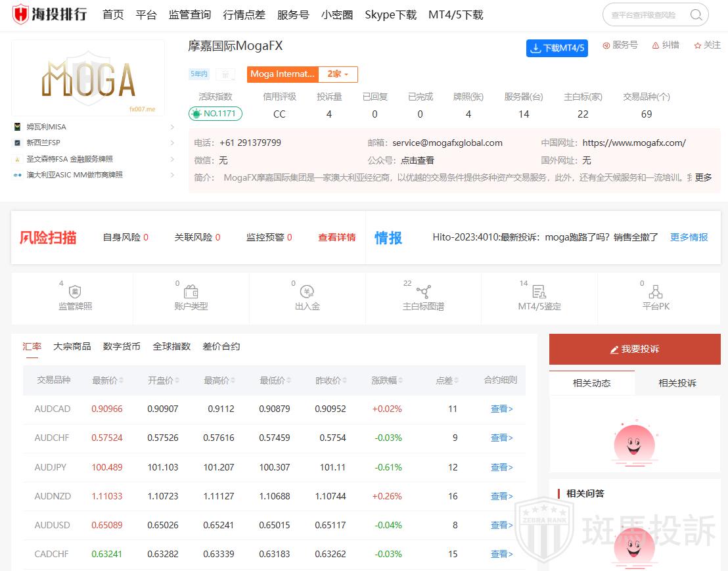
Task: Open the 平台PK comparison icon
Action: pyautogui.click(x=655, y=292)
